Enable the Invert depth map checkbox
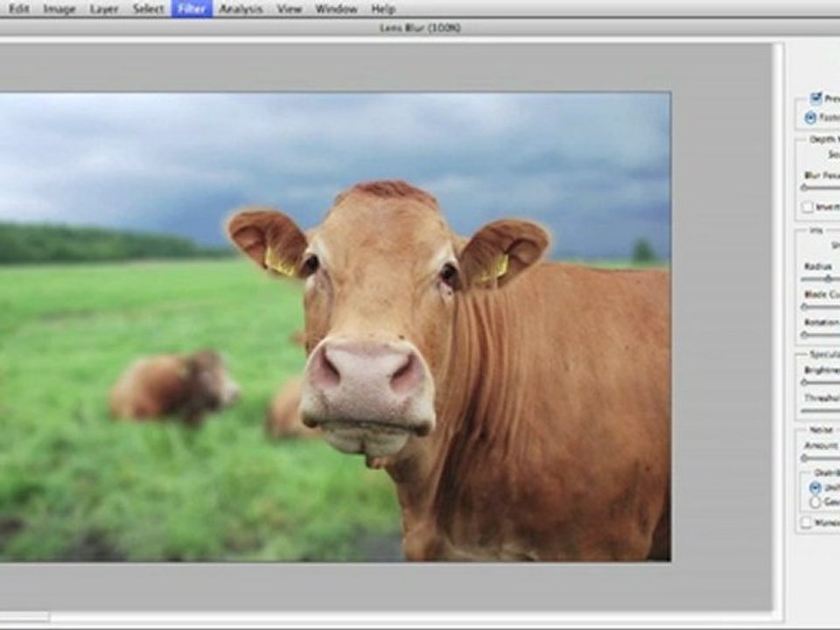The height and width of the screenshot is (630, 840). (808, 206)
